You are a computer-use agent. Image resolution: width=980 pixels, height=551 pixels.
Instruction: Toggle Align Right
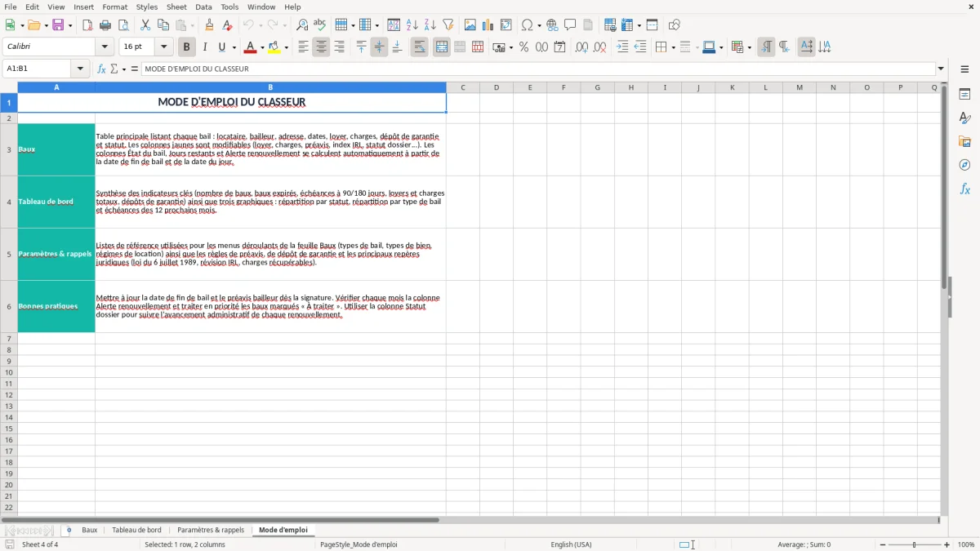coord(339,47)
